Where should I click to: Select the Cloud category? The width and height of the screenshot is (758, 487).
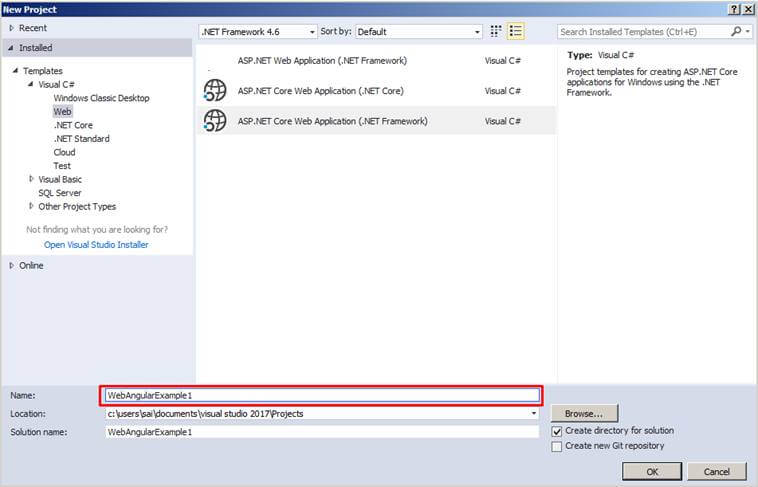click(x=64, y=152)
